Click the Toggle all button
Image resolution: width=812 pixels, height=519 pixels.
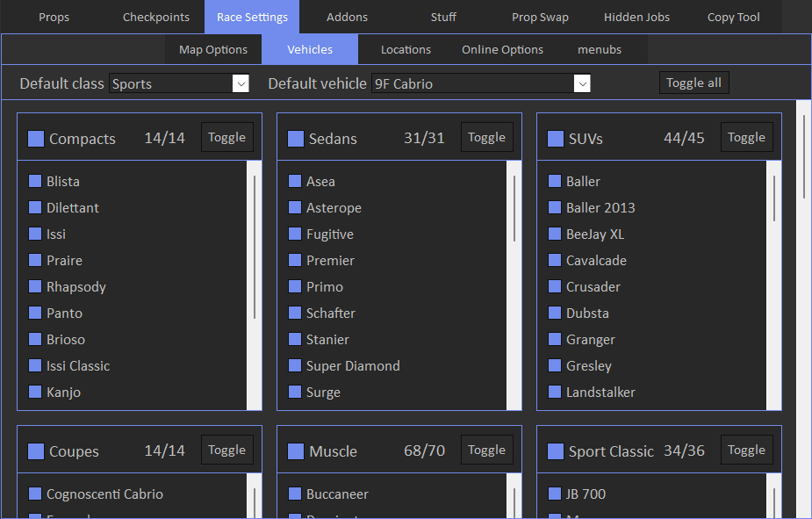[x=693, y=83]
